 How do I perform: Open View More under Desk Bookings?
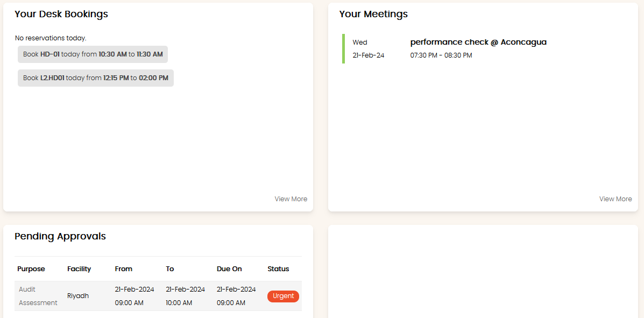pos(291,199)
